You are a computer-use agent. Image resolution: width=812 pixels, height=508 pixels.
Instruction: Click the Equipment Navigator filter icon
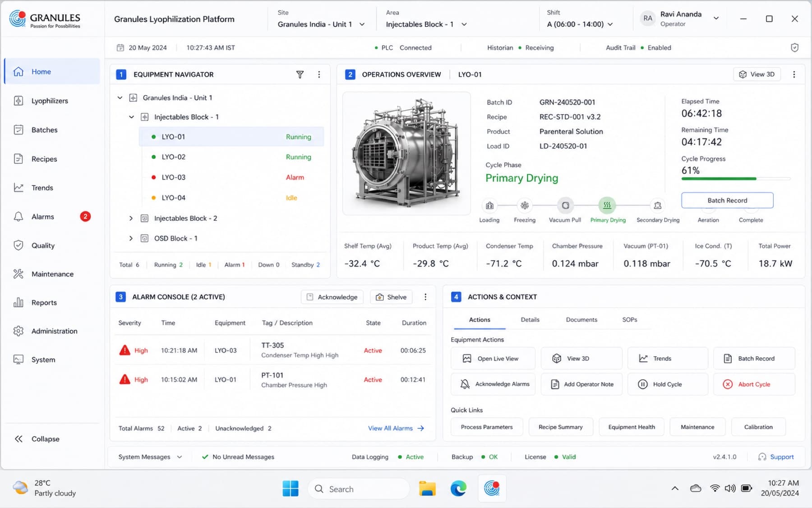300,74
